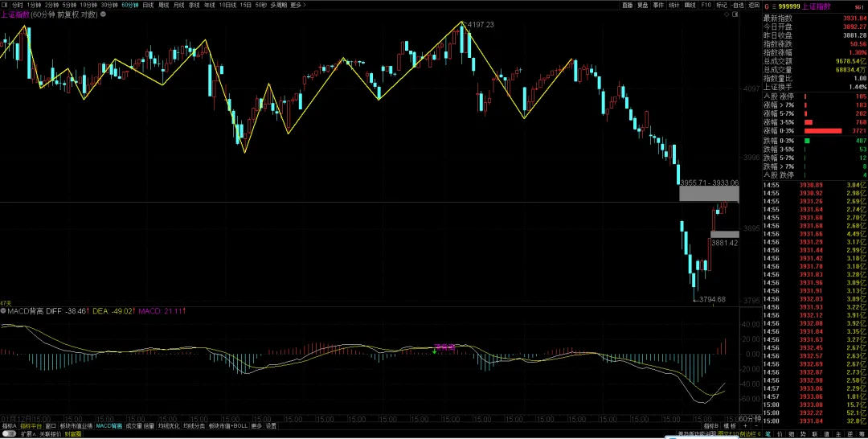The width and height of the screenshot is (868, 439).
Task: Open the 关联报价 tab
Action: tap(51, 434)
